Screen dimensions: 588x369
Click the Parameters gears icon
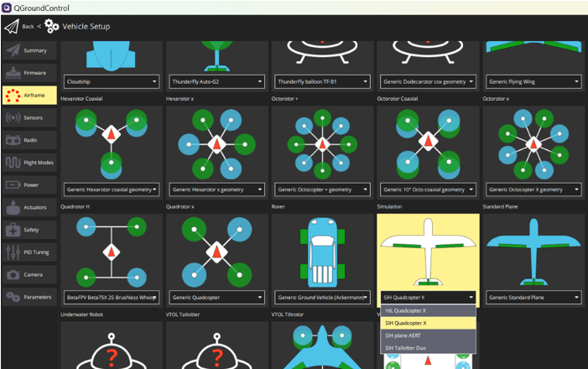click(x=13, y=297)
